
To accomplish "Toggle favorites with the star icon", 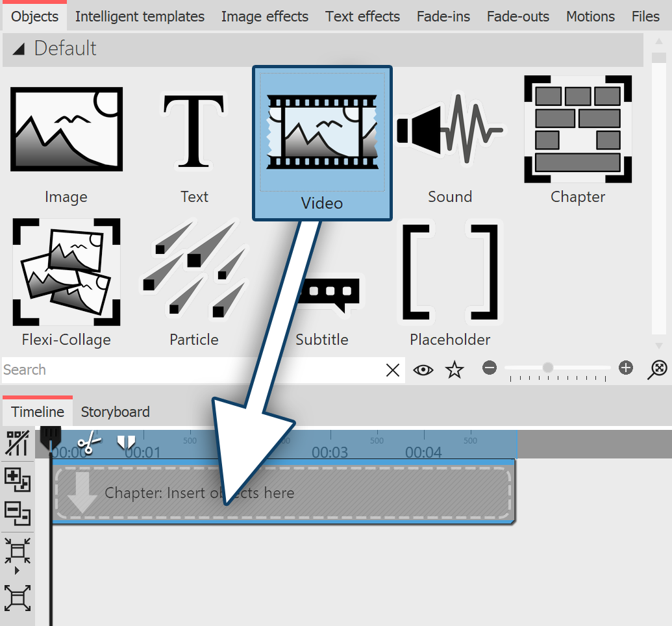I will (455, 369).
